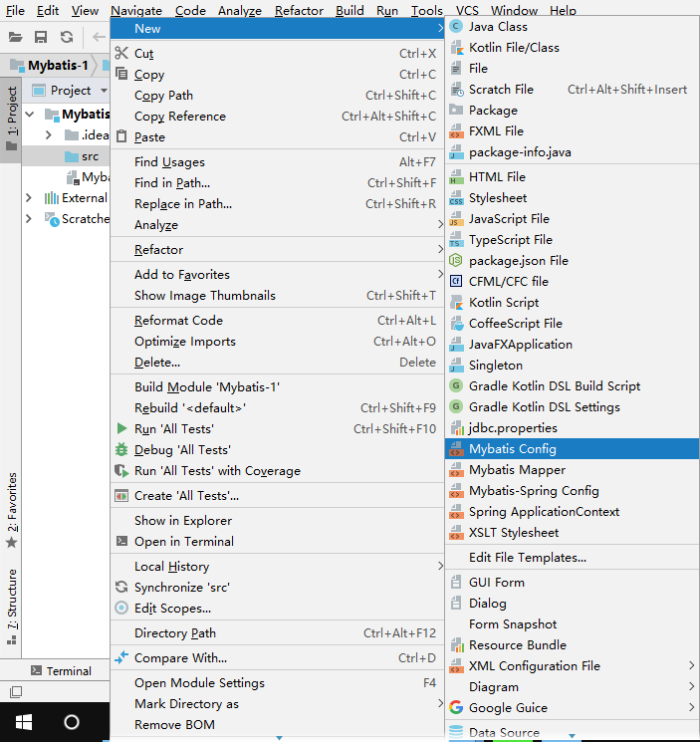The image size is (700, 742).
Task: Click the JavaScript File icon
Action: 456,219
